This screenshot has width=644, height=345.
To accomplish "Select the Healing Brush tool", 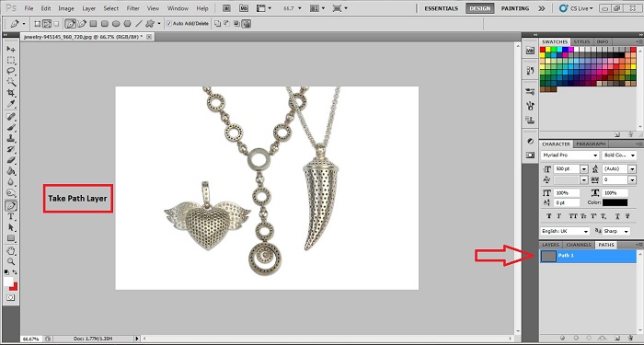I will (11, 117).
